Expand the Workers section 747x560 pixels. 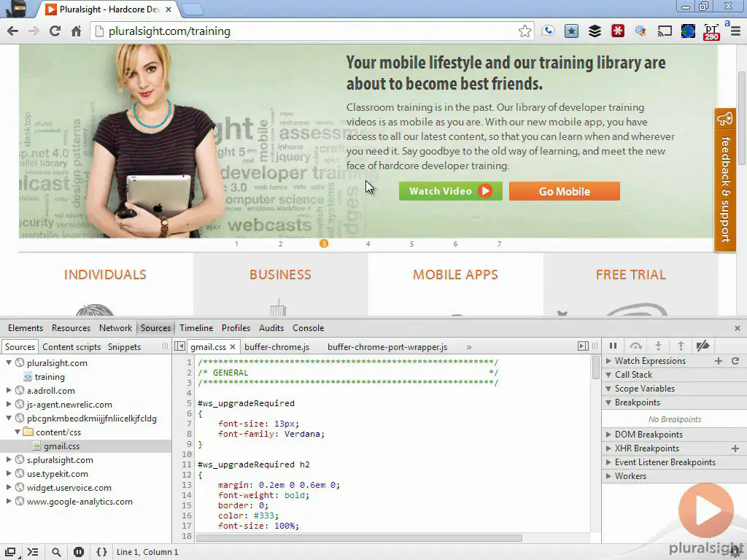point(608,476)
